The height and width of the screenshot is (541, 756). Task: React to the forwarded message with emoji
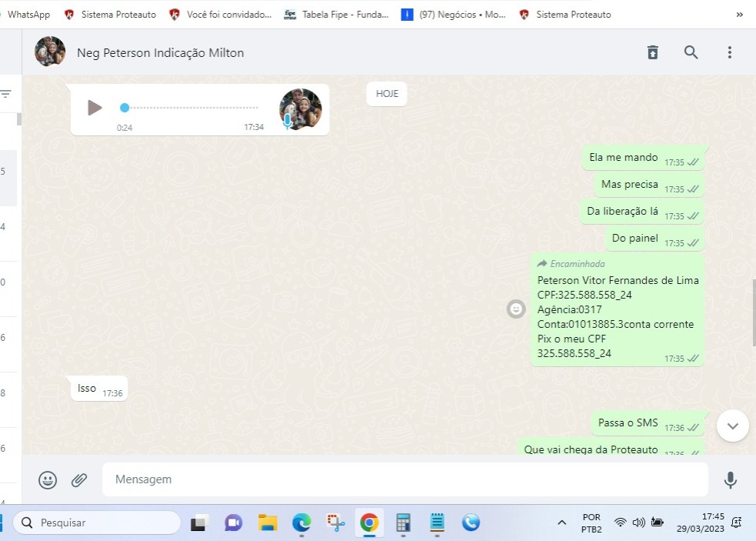click(516, 309)
